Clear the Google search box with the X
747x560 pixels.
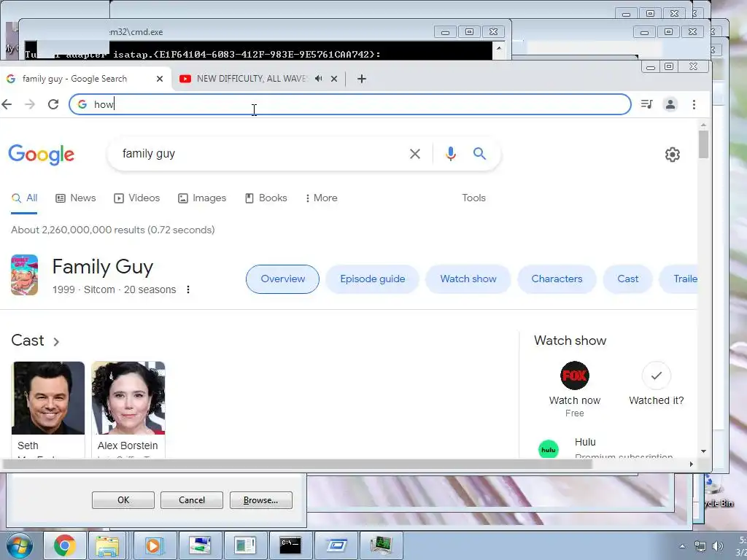click(415, 154)
